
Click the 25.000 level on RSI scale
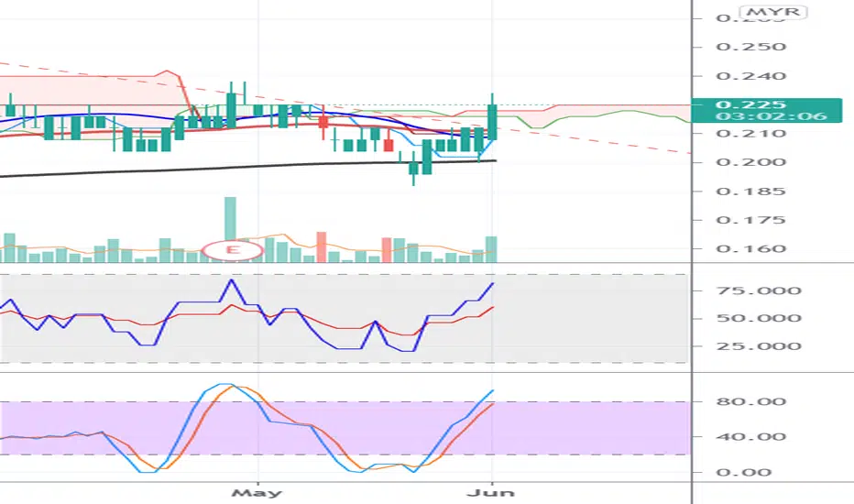pos(759,346)
